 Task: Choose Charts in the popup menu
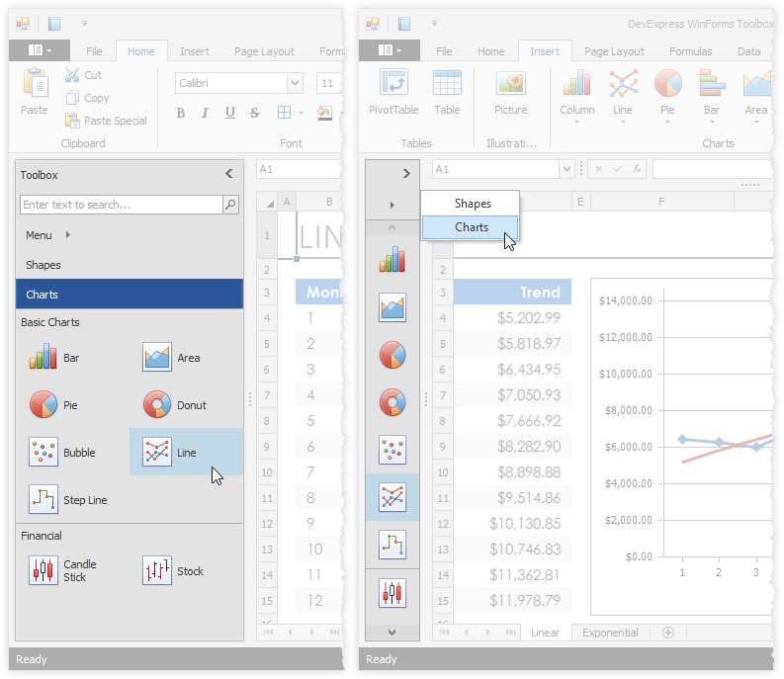click(x=470, y=227)
